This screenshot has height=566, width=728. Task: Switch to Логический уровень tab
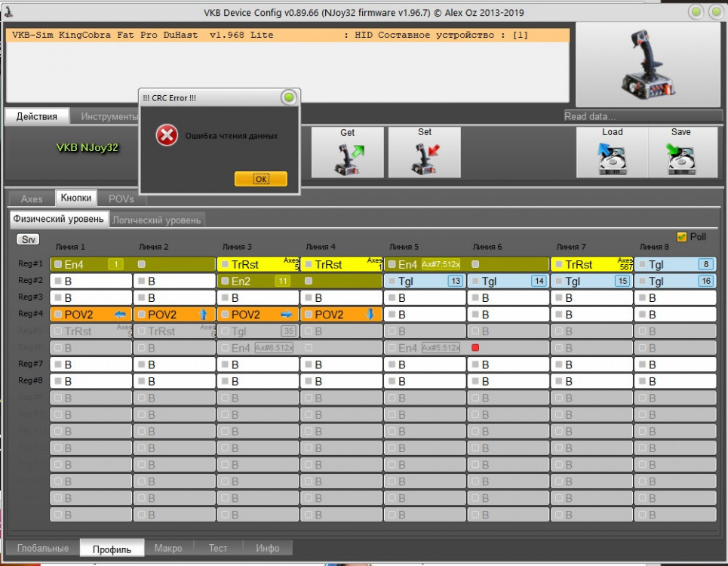156,220
